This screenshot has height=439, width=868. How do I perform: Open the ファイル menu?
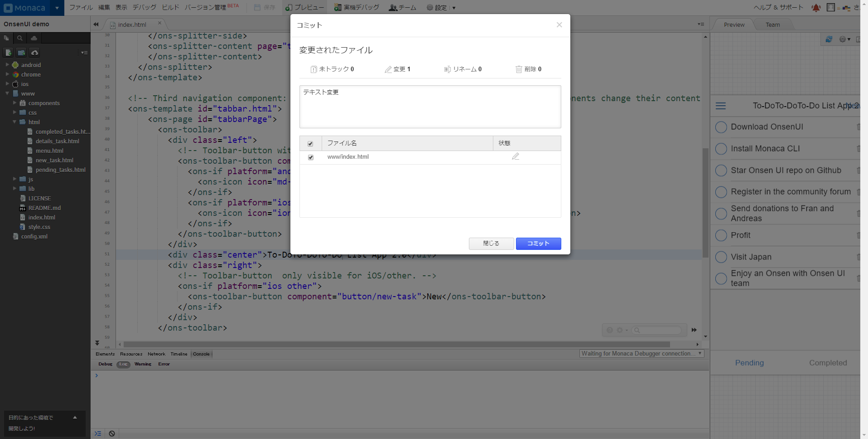pyautogui.click(x=81, y=8)
